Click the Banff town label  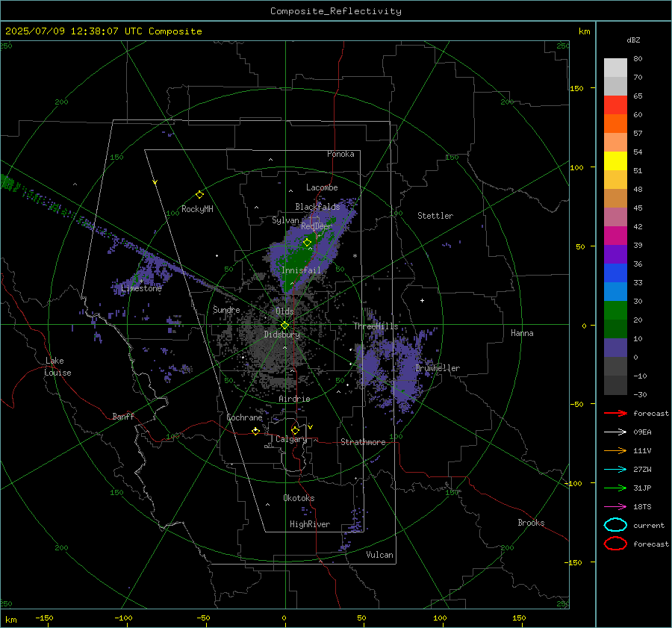(123, 417)
